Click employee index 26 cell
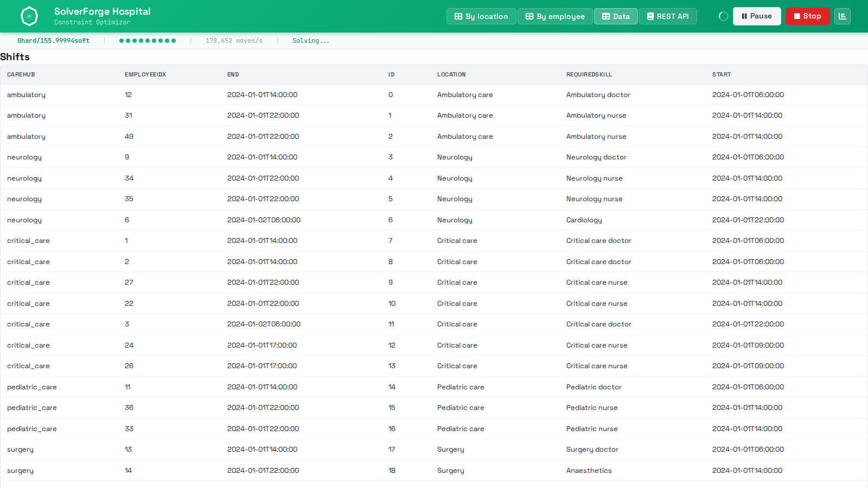 129,366
